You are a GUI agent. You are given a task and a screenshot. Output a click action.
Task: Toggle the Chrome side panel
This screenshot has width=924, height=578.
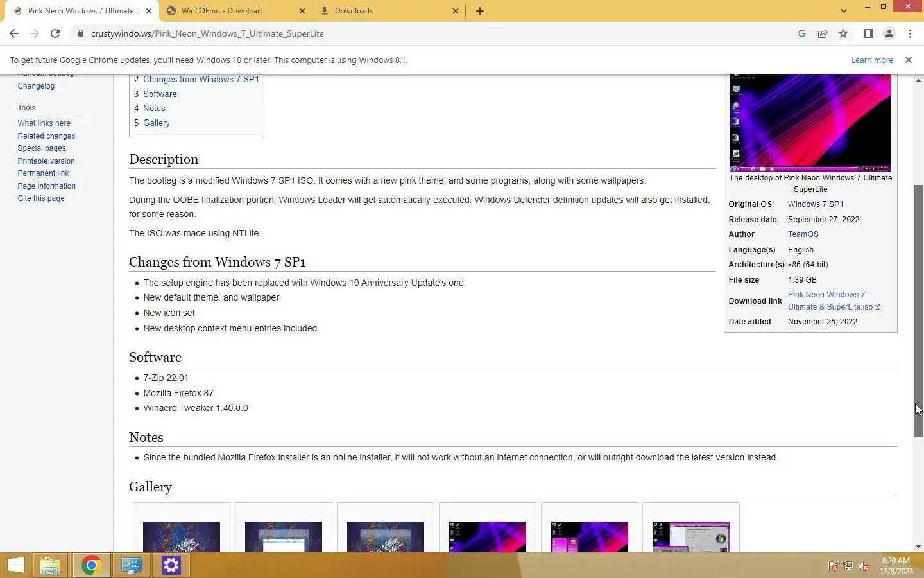point(868,33)
